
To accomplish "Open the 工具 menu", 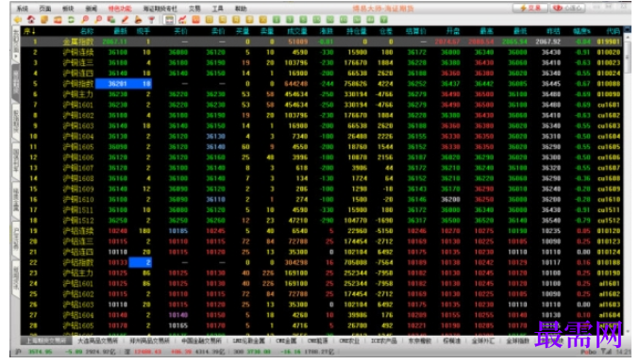I will point(217,8).
